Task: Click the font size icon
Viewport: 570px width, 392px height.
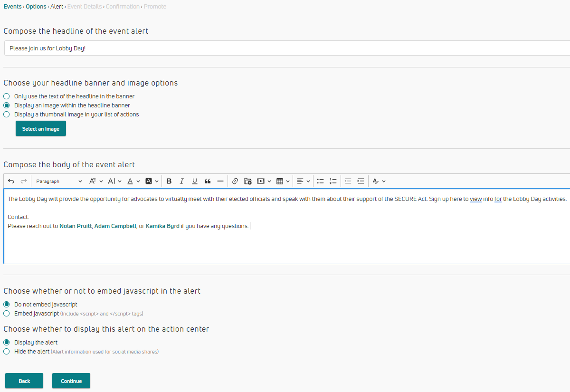Action: 112,181
